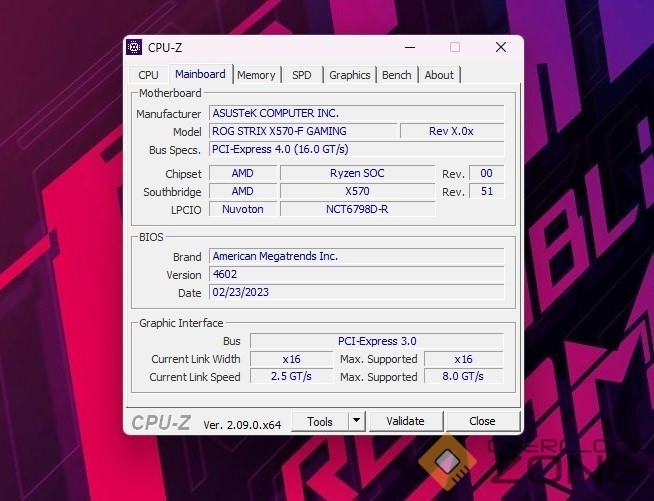Close CPU-Z with the title bar X
The image size is (654, 501).
coord(501,47)
